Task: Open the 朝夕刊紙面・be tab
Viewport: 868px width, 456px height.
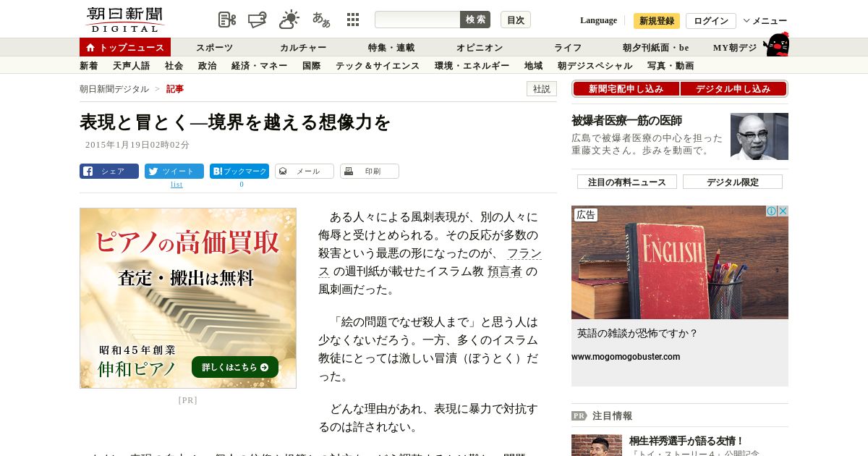Action: [656, 48]
